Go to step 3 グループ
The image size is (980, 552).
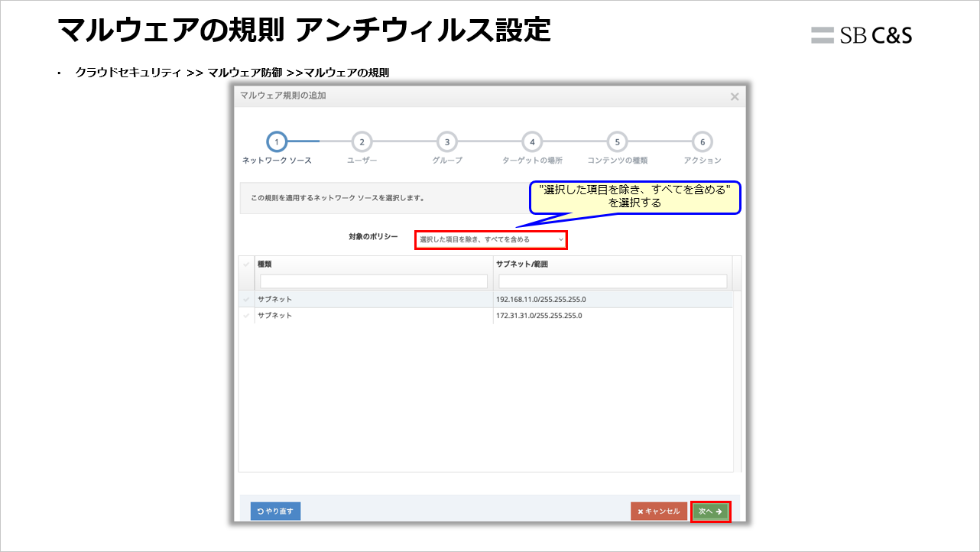(446, 141)
